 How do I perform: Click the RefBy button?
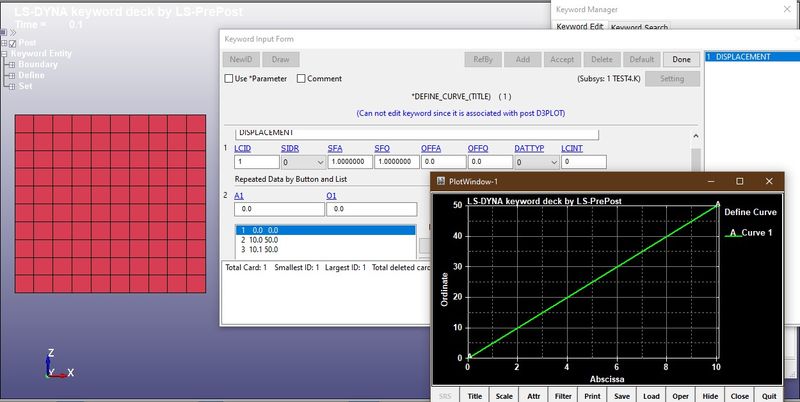pos(483,59)
